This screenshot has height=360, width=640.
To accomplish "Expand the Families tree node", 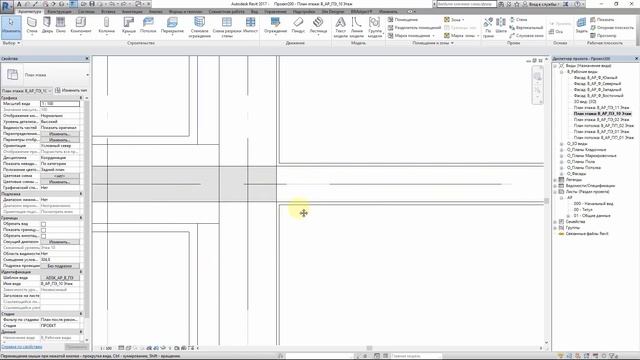I will [x=555, y=222].
